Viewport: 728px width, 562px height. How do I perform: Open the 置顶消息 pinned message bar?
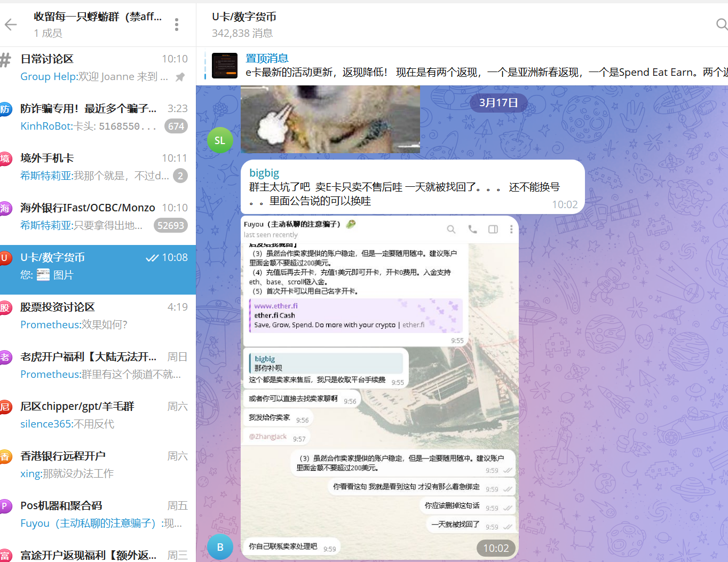(267, 58)
